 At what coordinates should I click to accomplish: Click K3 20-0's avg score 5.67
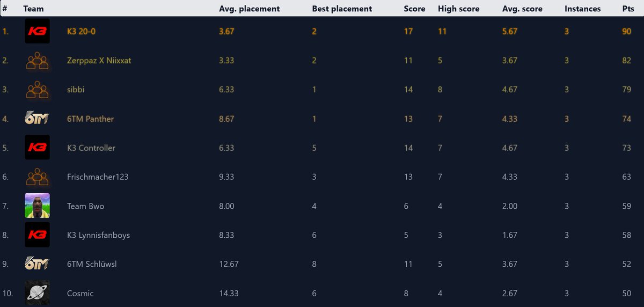click(510, 31)
